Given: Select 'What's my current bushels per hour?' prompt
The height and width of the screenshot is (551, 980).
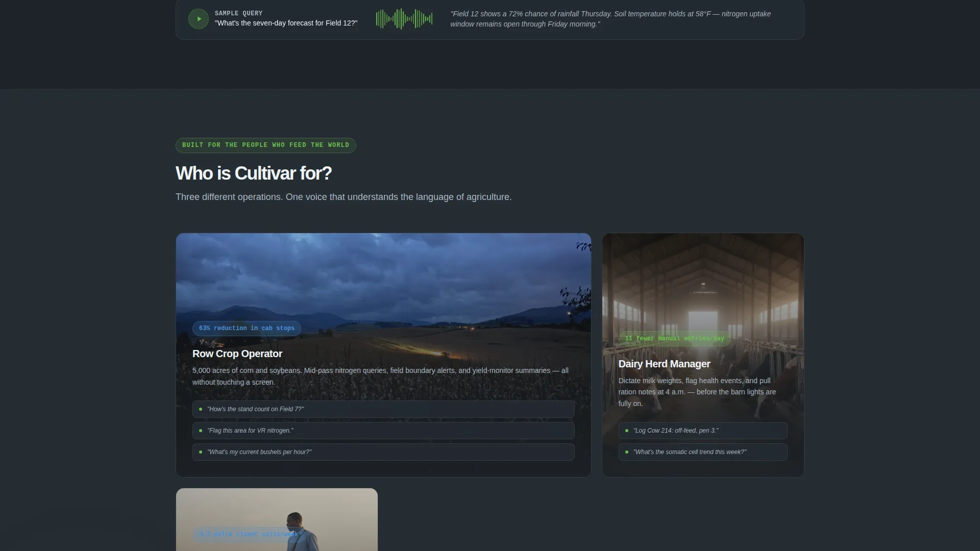Looking at the screenshot, I should coord(383,452).
